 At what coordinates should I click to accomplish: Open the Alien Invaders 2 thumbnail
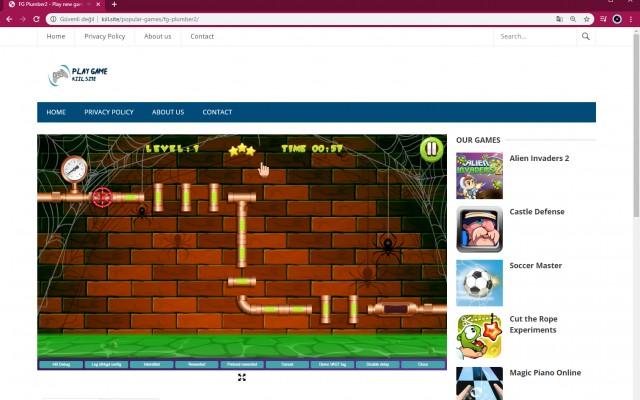point(479,176)
